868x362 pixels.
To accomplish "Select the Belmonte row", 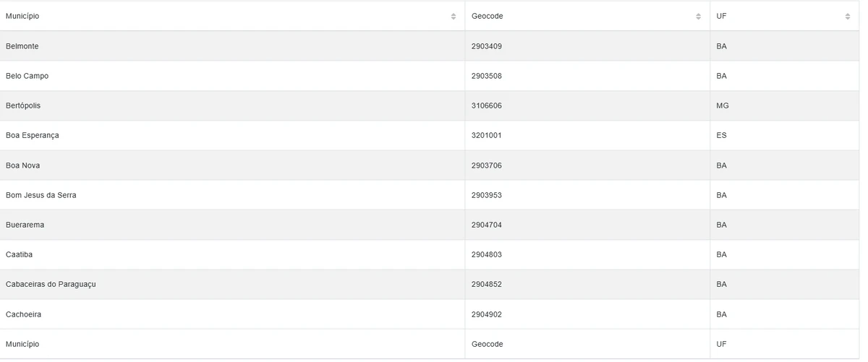I will tap(22, 46).
